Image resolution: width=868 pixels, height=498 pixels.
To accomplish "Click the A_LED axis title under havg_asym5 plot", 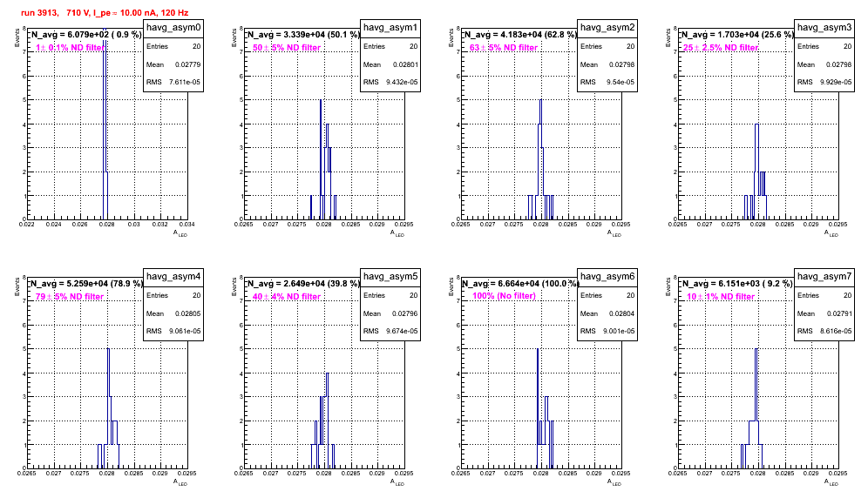I will click(x=397, y=482).
